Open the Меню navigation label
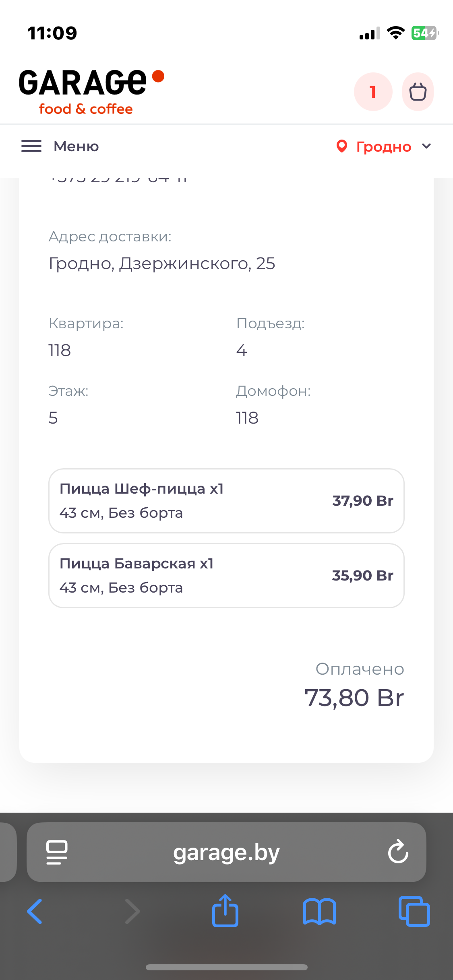 tap(76, 146)
